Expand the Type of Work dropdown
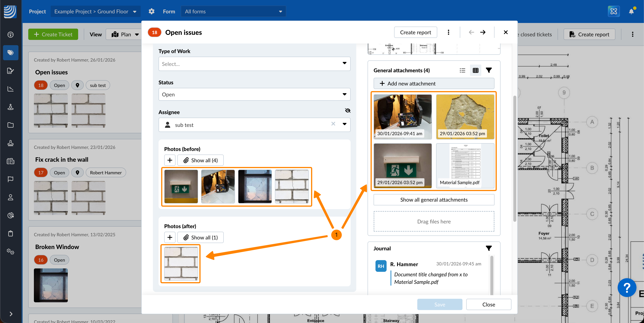The width and height of the screenshot is (644, 323). point(254,64)
